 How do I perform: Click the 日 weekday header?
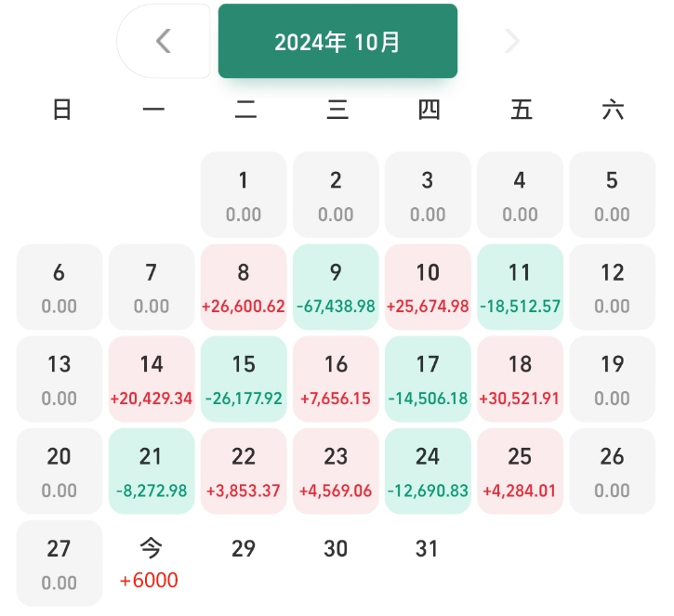tap(62, 110)
